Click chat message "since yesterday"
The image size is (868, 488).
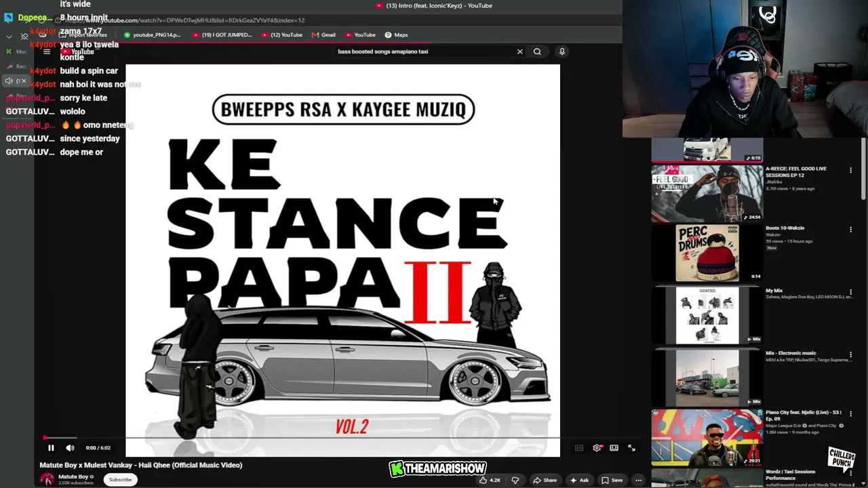pyautogui.click(x=90, y=138)
